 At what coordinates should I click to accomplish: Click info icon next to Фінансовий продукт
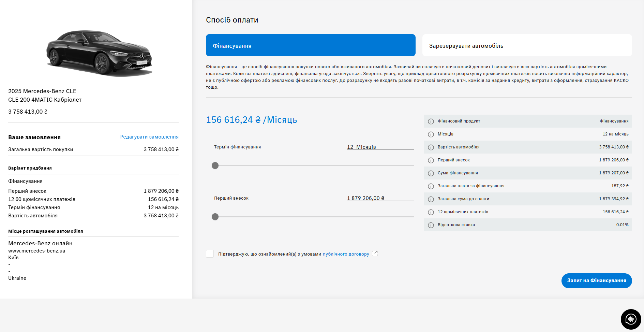pos(431,121)
